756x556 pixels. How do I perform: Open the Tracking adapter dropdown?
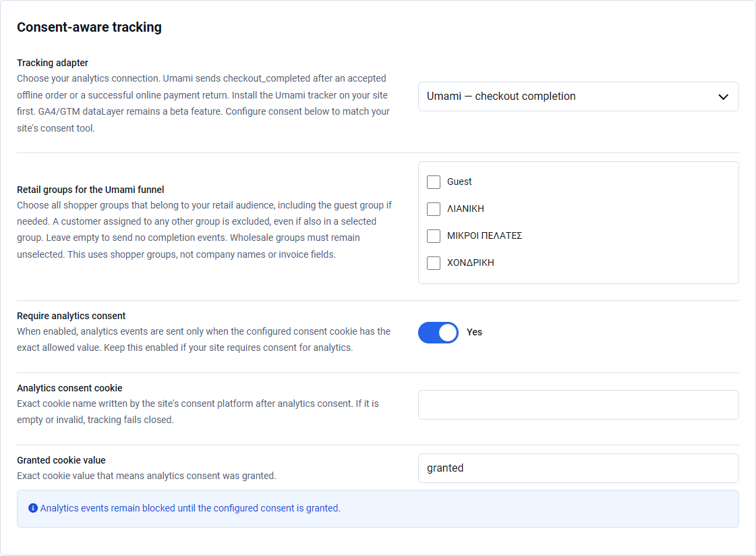coord(578,96)
